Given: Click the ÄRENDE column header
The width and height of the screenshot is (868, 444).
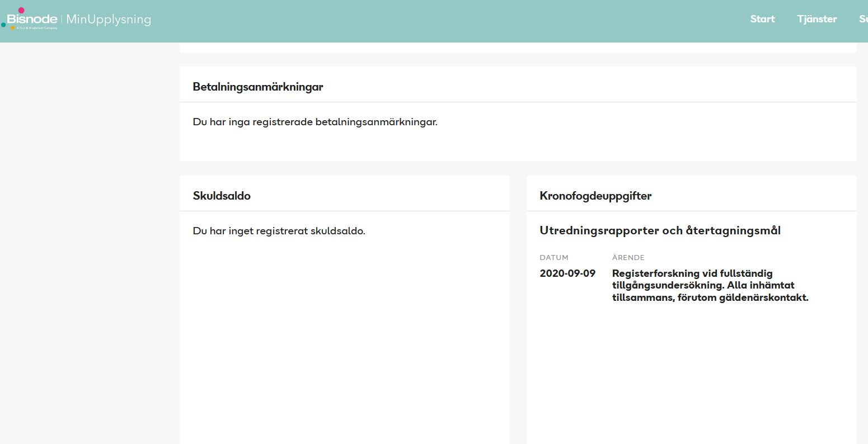Looking at the screenshot, I should (x=628, y=258).
